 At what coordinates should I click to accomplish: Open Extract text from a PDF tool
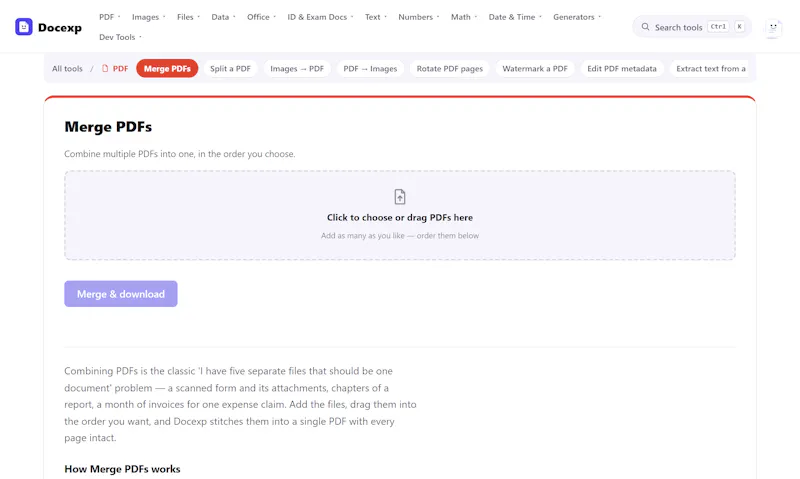pos(711,68)
